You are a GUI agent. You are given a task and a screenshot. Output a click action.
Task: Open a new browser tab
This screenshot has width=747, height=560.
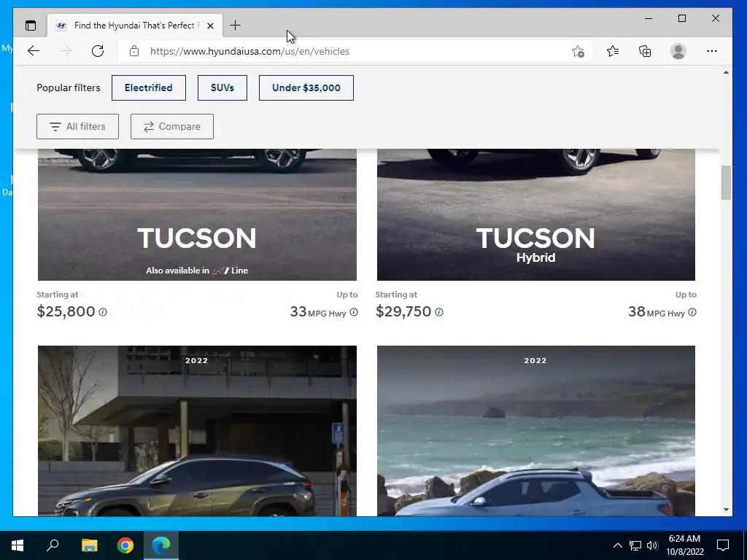[x=235, y=26]
